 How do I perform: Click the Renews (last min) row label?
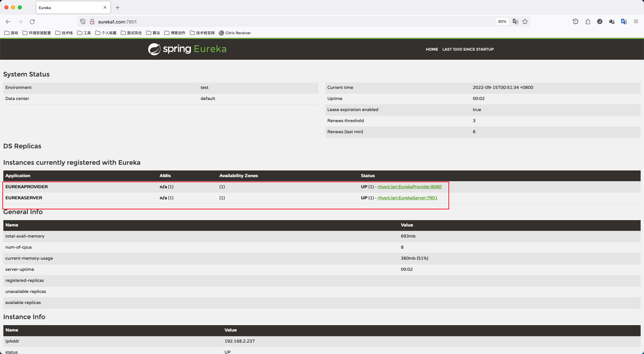pyautogui.click(x=345, y=132)
